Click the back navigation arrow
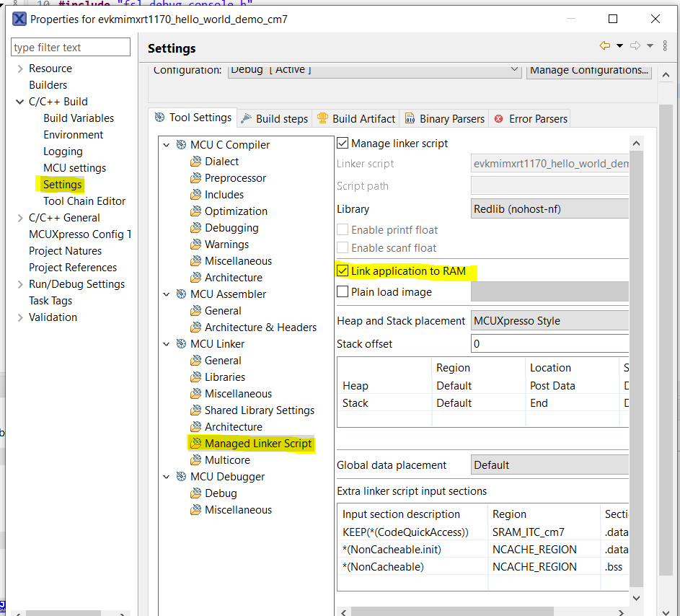680x616 pixels. [x=604, y=45]
